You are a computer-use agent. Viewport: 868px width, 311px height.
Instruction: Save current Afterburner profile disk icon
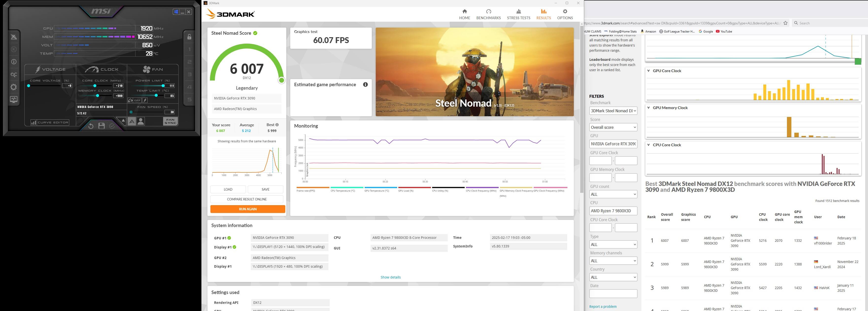(102, 126)
